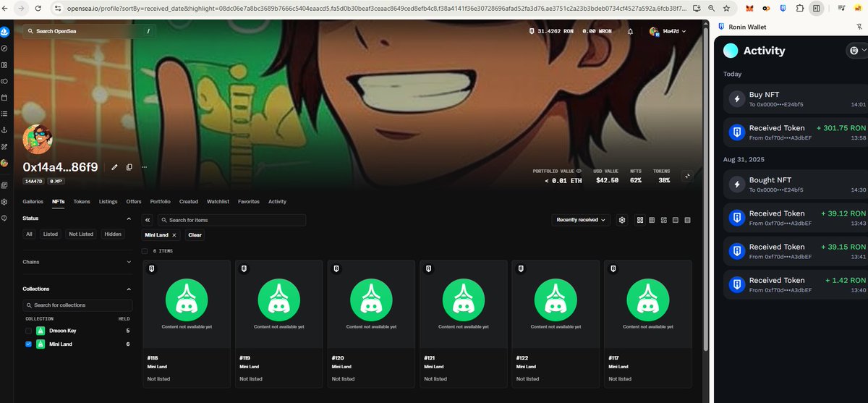Image resolution: width=868 pixels, height=403 pixels.
Task: Open Ronin Wallet network selector dropdown
Action: click(x=856, y=51)
